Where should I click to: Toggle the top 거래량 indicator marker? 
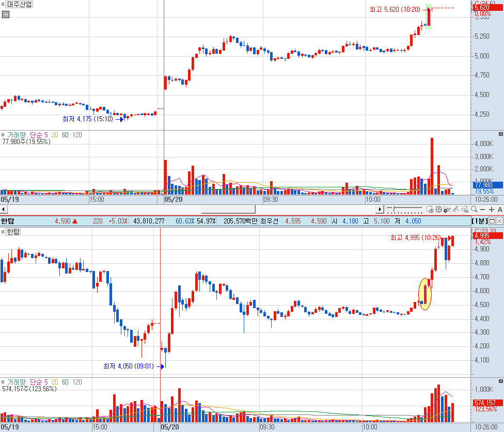pyautogui.click(x=3, y=135)
